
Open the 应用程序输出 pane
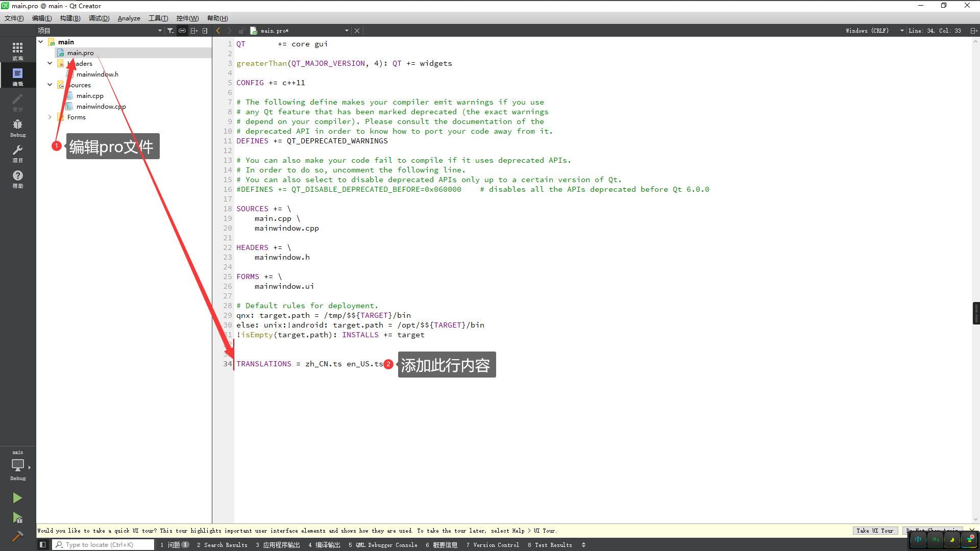pos(278,545)
